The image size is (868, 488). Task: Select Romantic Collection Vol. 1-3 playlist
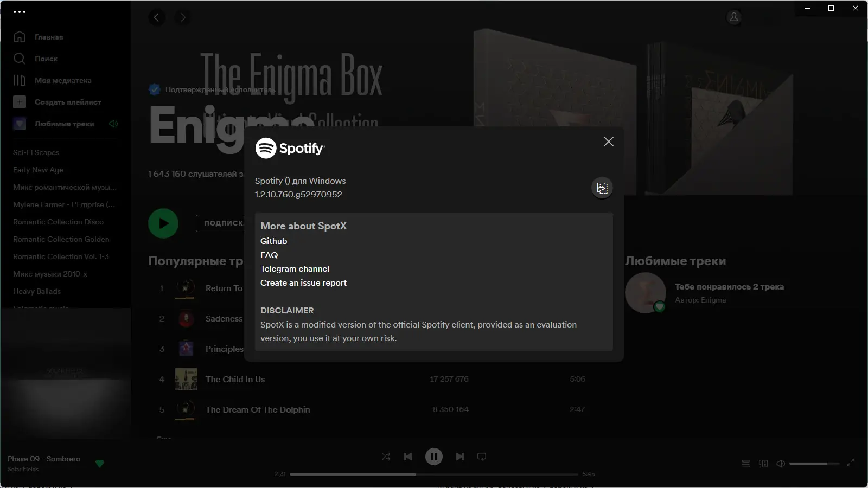(x=61, y=256)
